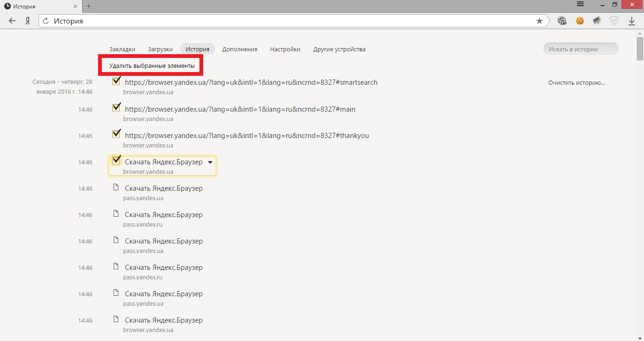Uncheck highlighted Скачать Яндекс.Браузер entry checkbox
The height and width of the screenshot is (341, 644).
click(x=116, y=161)
